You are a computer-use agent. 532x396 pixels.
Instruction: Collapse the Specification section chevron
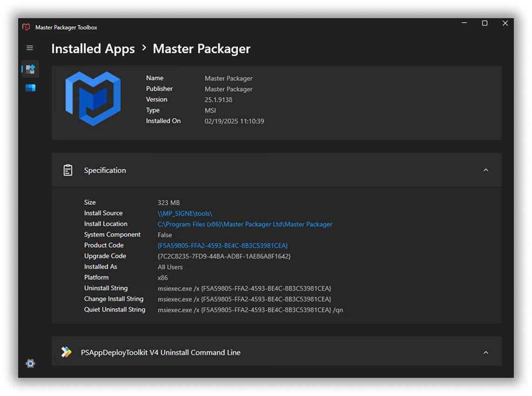[485, 170]
